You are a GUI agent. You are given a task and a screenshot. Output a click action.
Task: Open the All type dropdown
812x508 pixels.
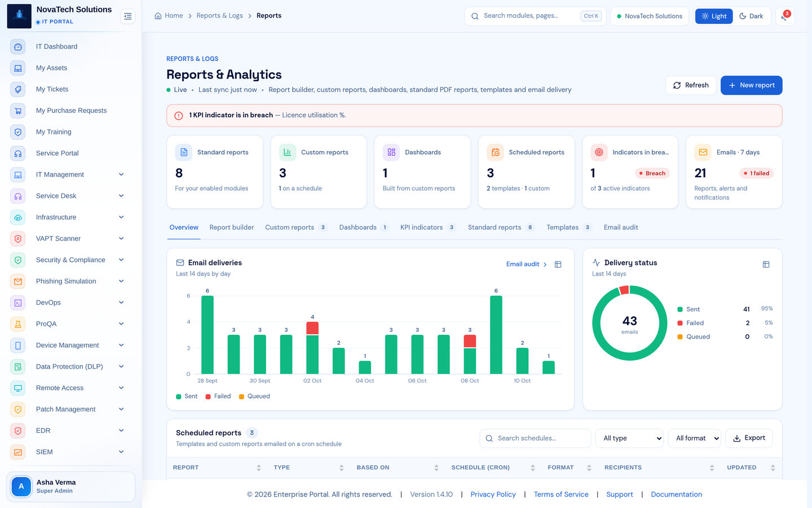coord(629,439)
